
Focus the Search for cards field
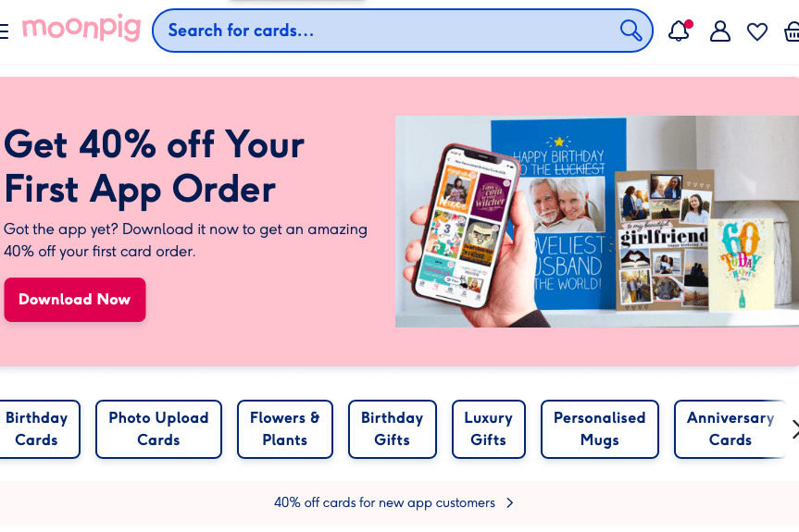coord(403,31)
